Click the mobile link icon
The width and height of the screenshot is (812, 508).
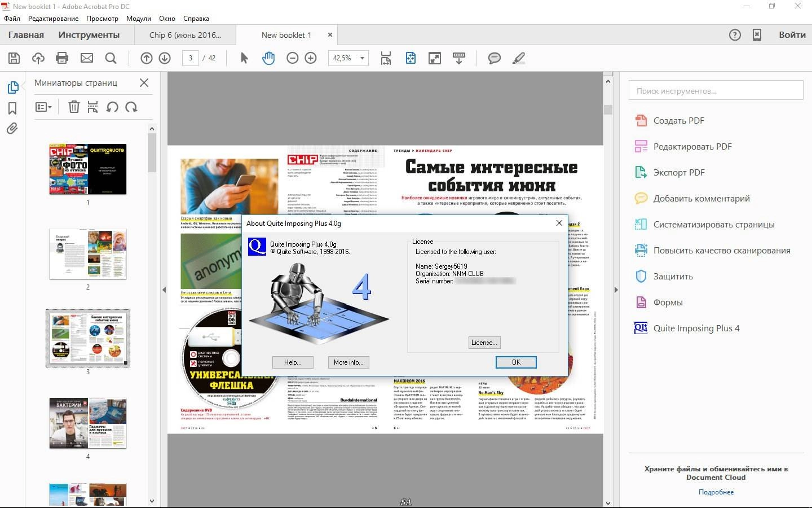(757, 35)
